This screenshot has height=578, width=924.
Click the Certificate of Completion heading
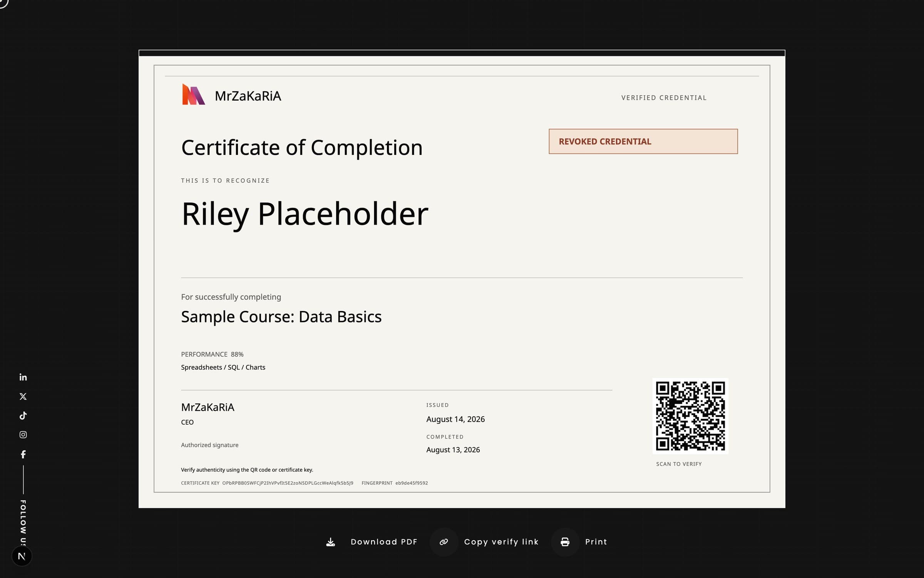point(302,148)
